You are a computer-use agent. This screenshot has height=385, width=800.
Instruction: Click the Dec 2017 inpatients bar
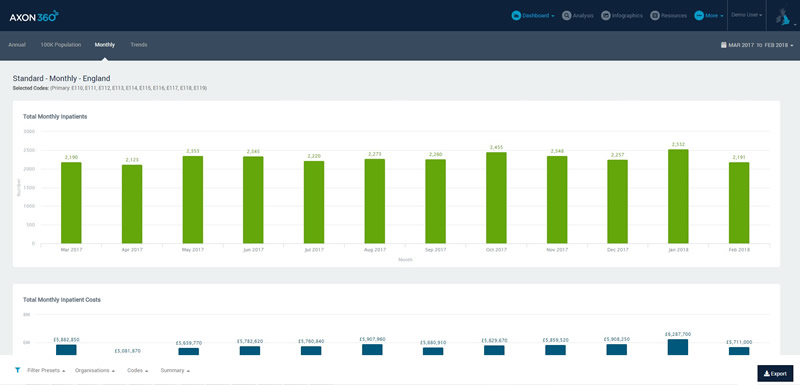pos(617,201)
